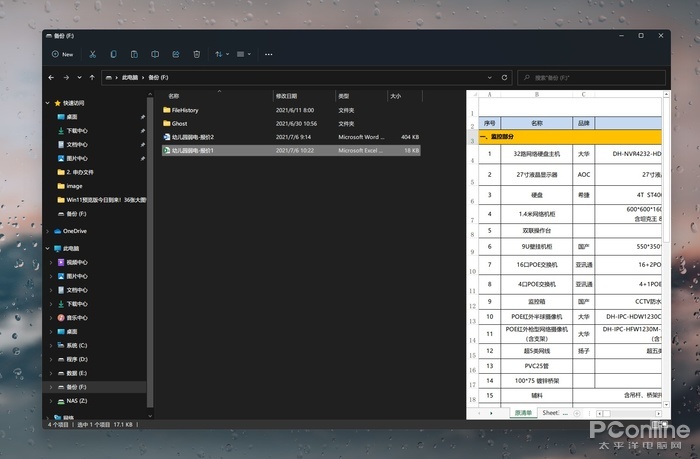Viewport: 700px width, 459px height.
Task: Click the Copy icon in toolbar
Action: 113,54
